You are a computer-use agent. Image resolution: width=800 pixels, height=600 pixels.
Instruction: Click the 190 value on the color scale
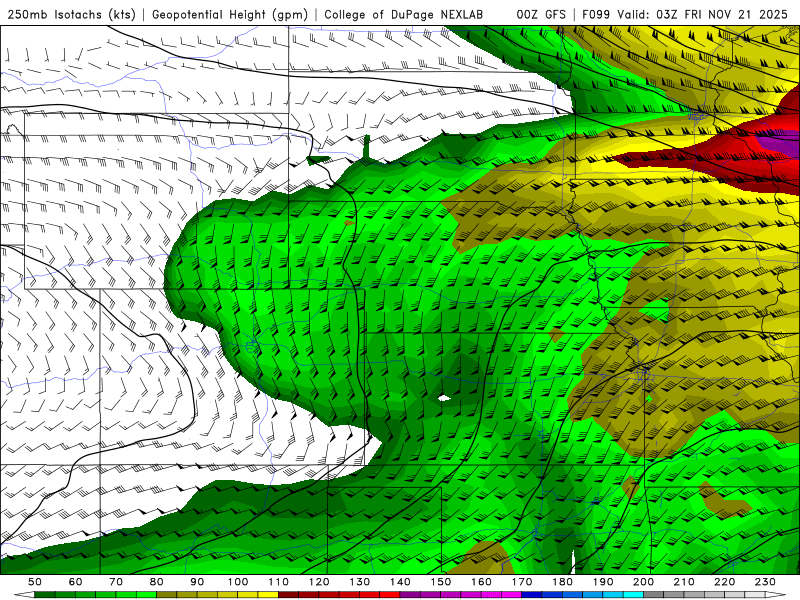(x=603, y=582)
